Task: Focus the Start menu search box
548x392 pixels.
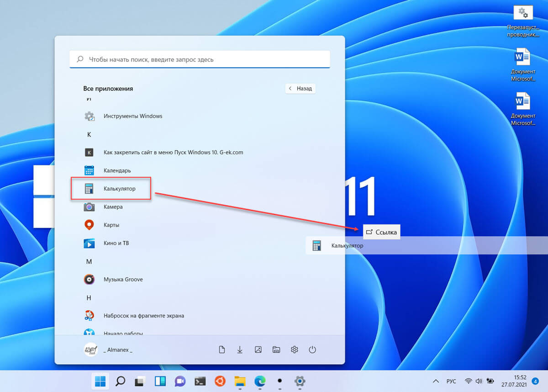Action: point(200,59)
